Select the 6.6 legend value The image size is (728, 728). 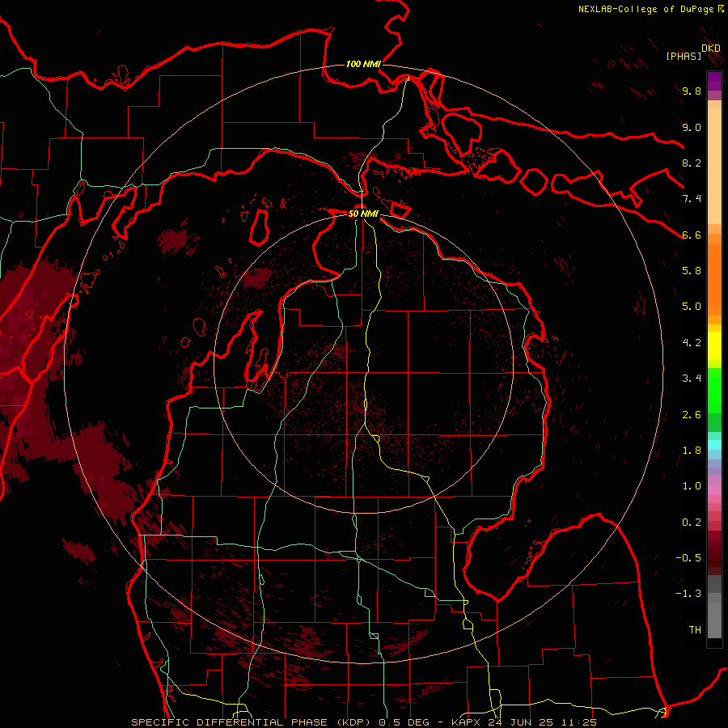(x=692, y=235)
